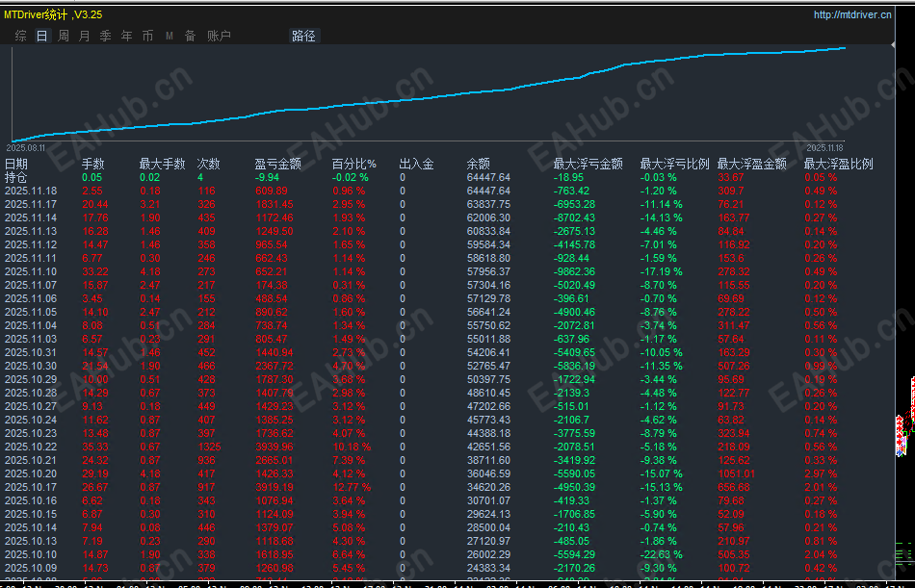The image size is (915, 588).
Task: Click profit value 3939.96
Action: point(274,447)
